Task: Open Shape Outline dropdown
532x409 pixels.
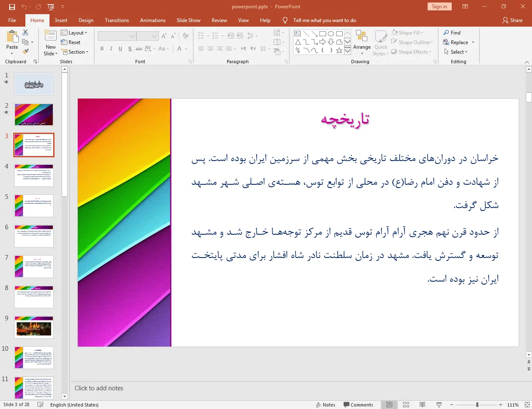Action: 412,42
